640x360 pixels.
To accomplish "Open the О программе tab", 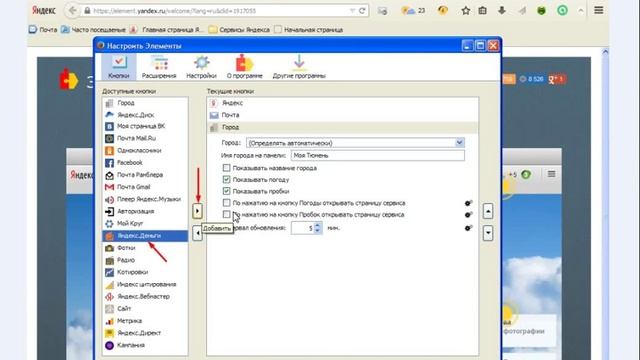I will pyautogui.click(x=244, y=67).
